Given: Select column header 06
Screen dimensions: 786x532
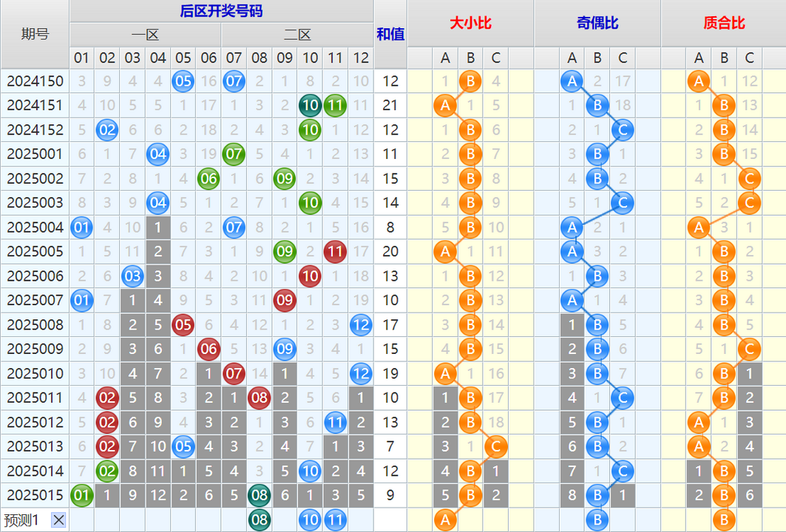Looking at the screenshot, I should pyautogui.click(x=209, y=58).
